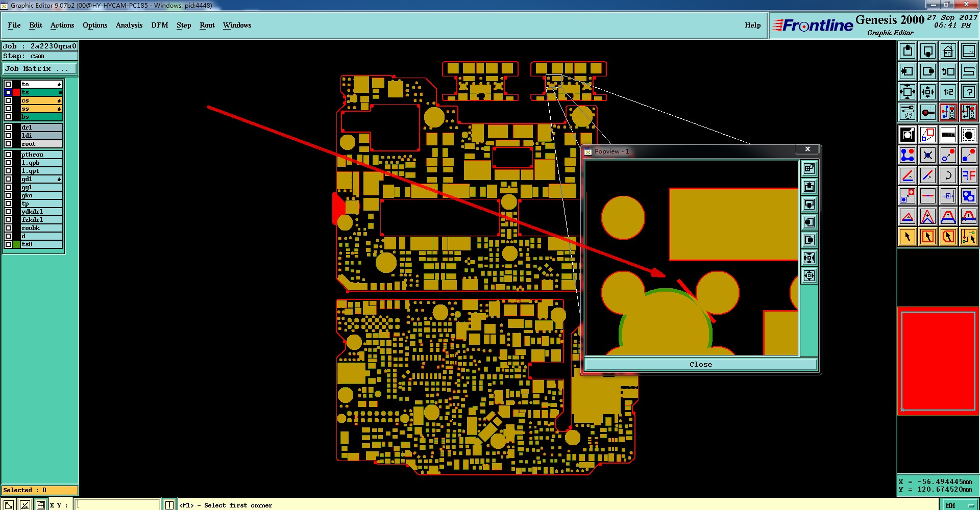This screenshot has height=510, width=980.
Task: Click the pan right icon in main toolbar
Action: (x=928, y=71)
